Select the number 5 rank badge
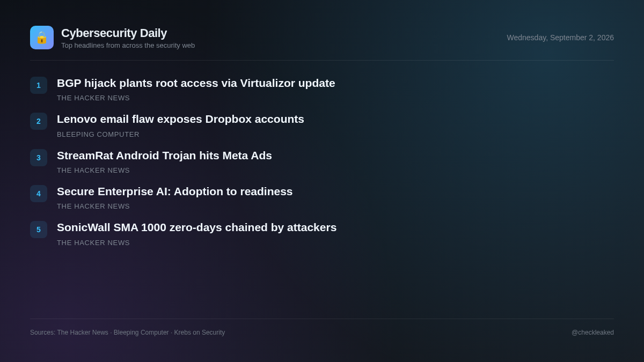The height and width of the screenshot is (362, 644). pyautogui.click(x=39, y=230)
